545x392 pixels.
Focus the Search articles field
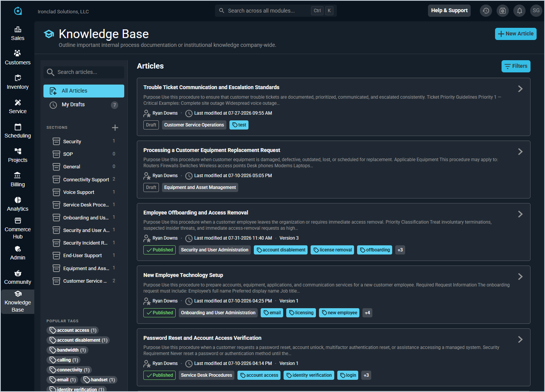coord(84,72)
